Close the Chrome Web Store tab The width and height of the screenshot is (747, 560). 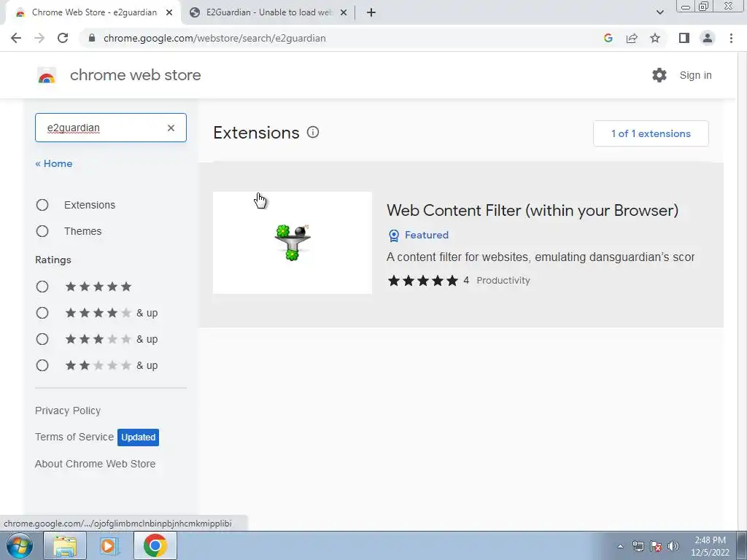point(169,12)
